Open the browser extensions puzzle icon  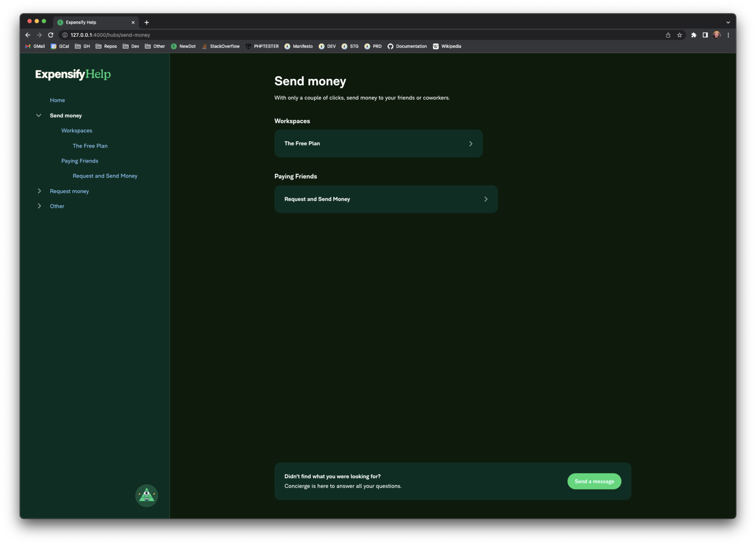click(694, 35)
